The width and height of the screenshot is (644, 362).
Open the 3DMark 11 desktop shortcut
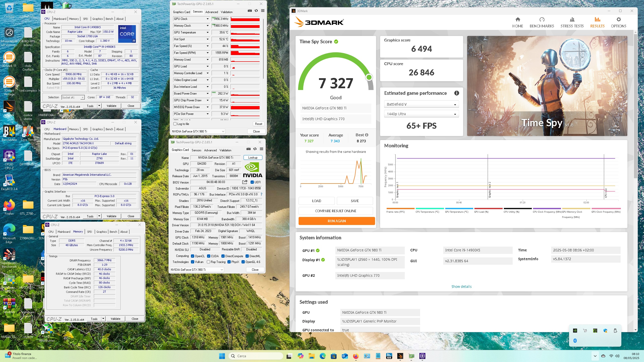9,60
